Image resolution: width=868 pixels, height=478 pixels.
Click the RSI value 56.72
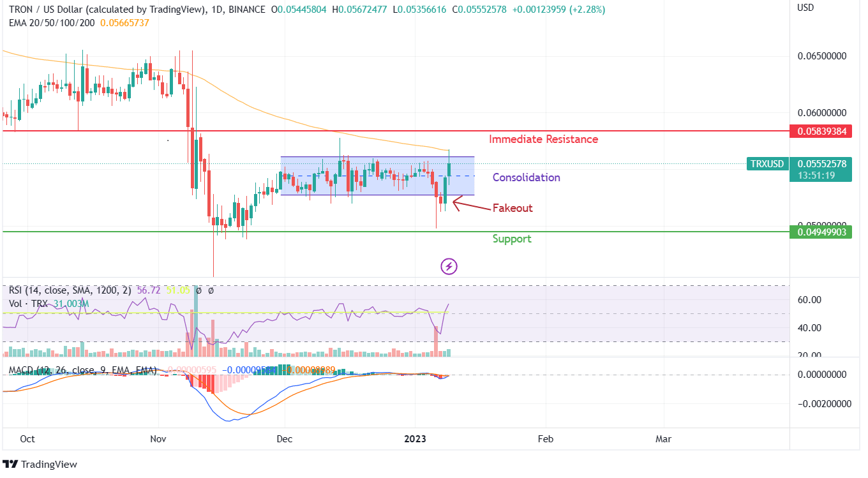(x=148, y=290)
